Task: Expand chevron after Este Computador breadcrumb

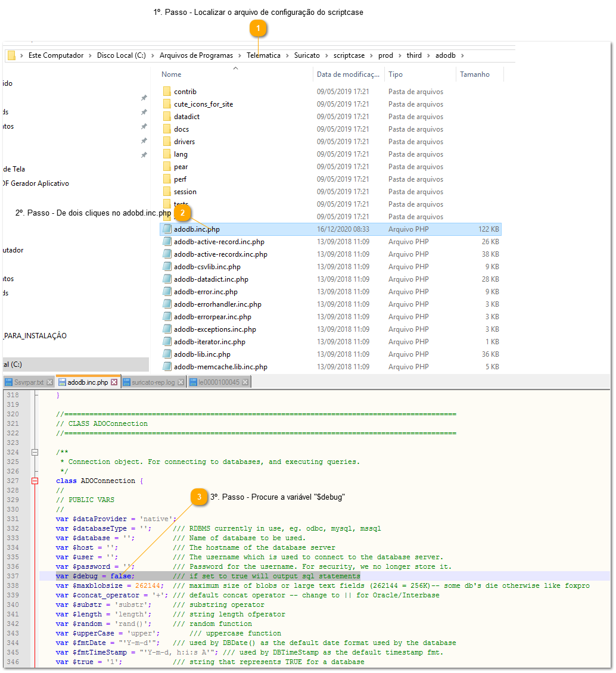Action: click(x=90, y=55)
